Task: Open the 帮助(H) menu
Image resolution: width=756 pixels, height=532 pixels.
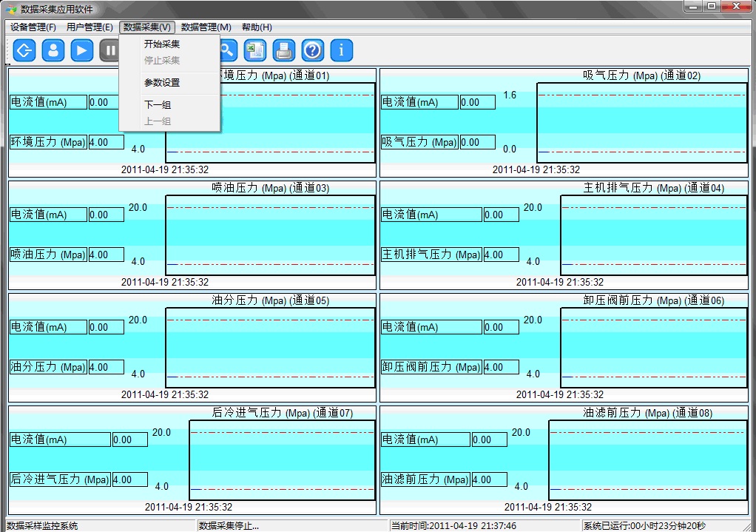Action: pos(257,27)
